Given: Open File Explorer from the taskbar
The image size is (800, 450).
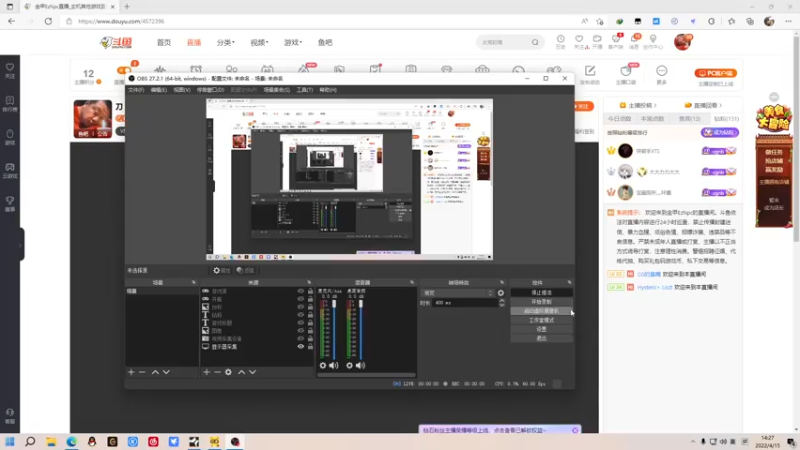Looking at the screenshot, I should (51, 441).
